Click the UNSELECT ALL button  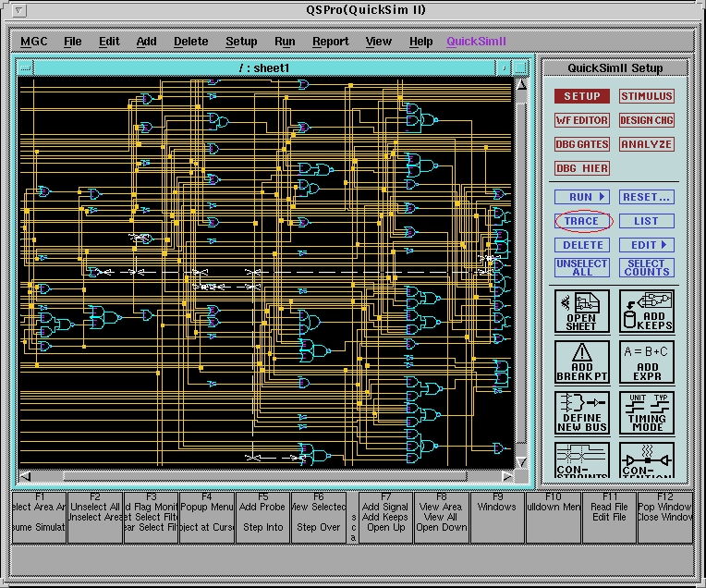click(582, 267)
